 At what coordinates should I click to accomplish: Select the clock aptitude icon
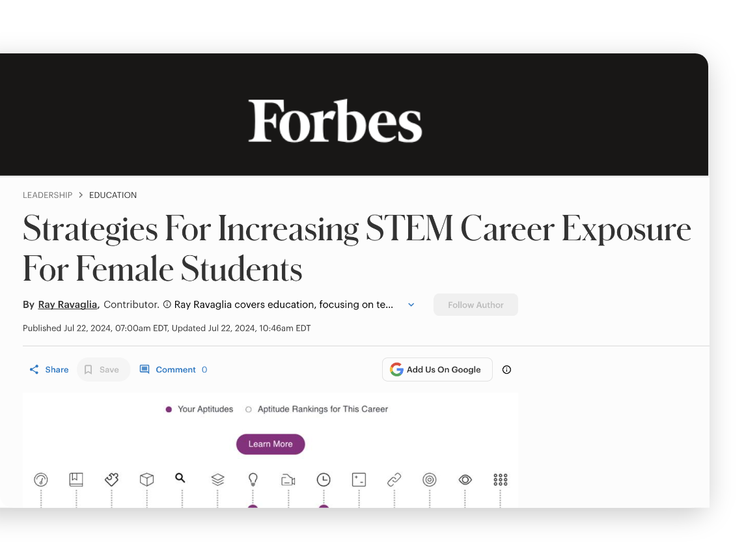pos(324,480)
